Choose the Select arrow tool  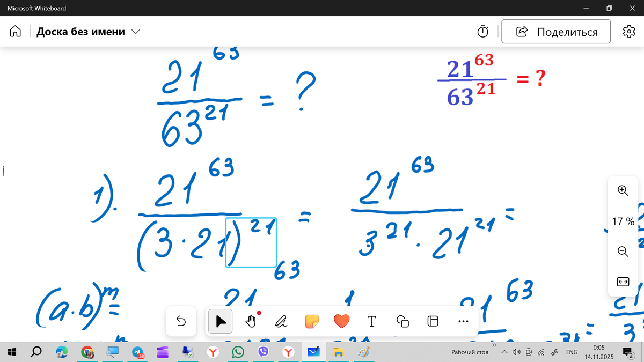(221, 321)
